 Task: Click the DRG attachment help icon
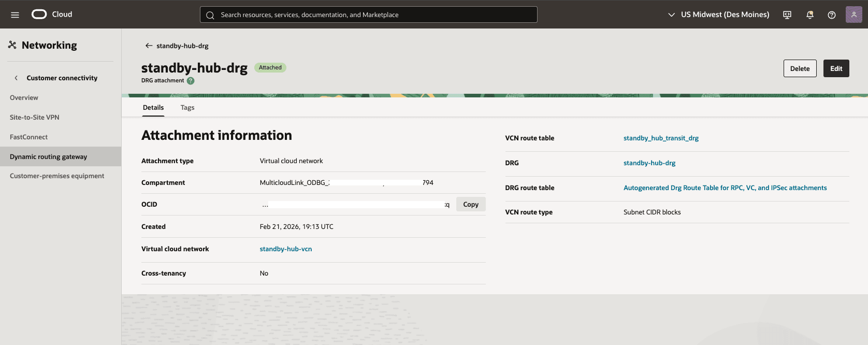coord(191,81)
